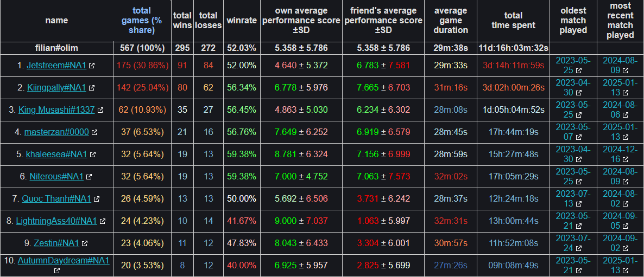The height and width of the screenshot is (277, 644).
Task: Open external link icon below AutumnDaydream#NA1
Action: tap(57, 270)
